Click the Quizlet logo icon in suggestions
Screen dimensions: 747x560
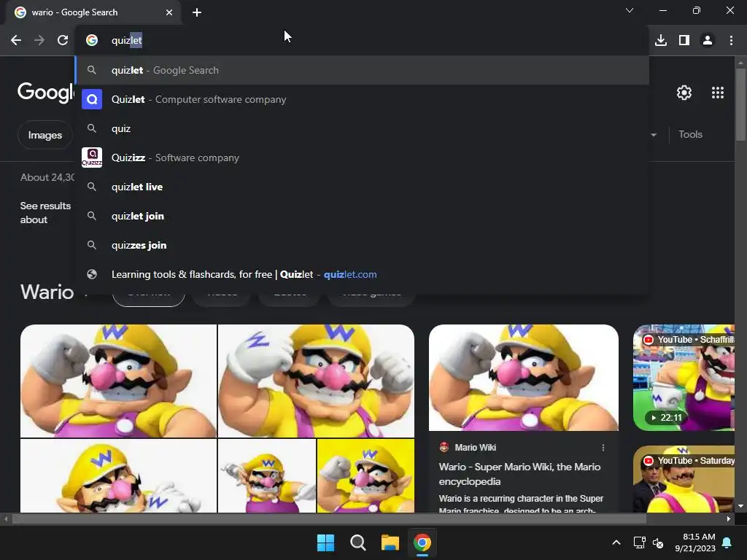[x=92, y=99]
